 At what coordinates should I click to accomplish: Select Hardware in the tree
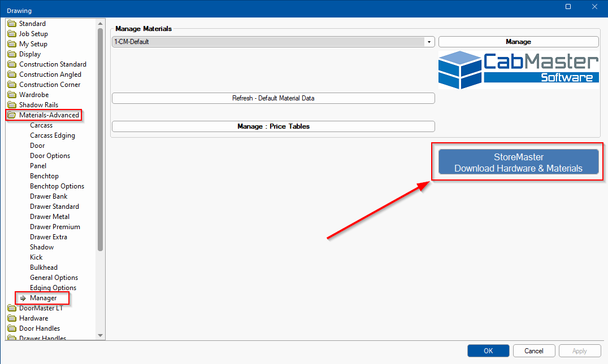34,318
